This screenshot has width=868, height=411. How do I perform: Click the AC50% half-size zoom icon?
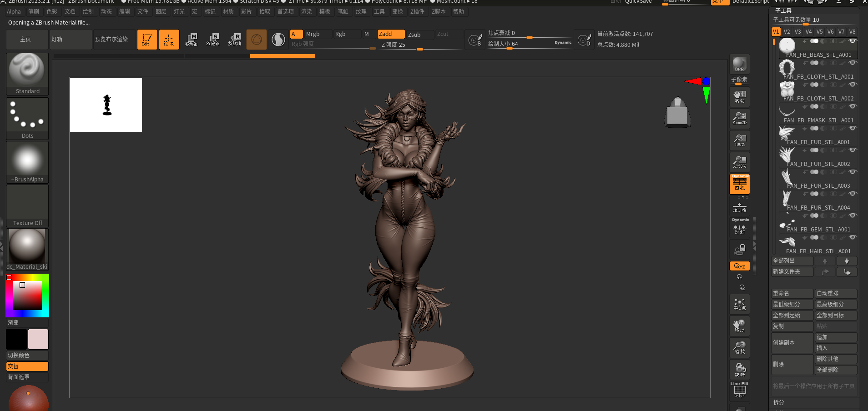coord(739,162)
